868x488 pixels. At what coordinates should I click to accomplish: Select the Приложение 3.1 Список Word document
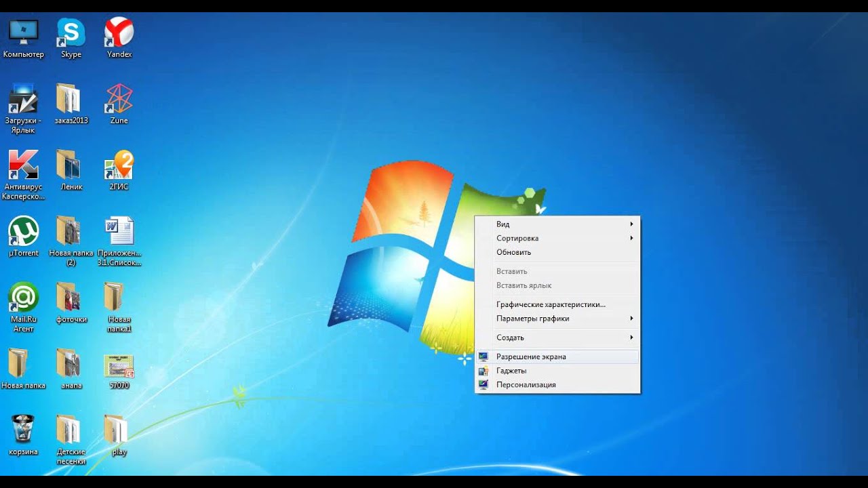(x=119, y=241)
